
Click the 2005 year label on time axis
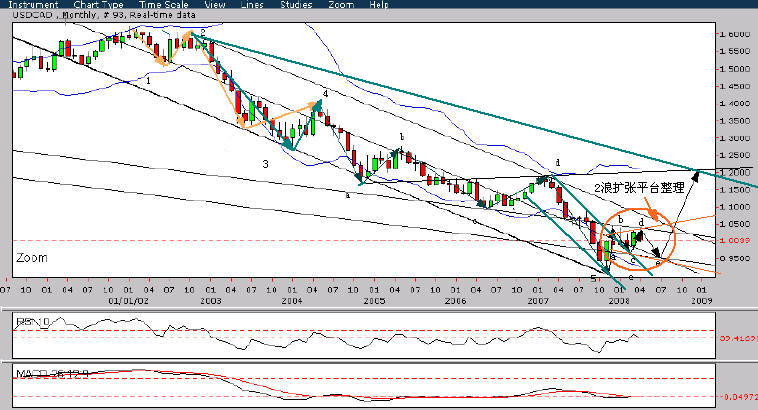coord(374,301)
